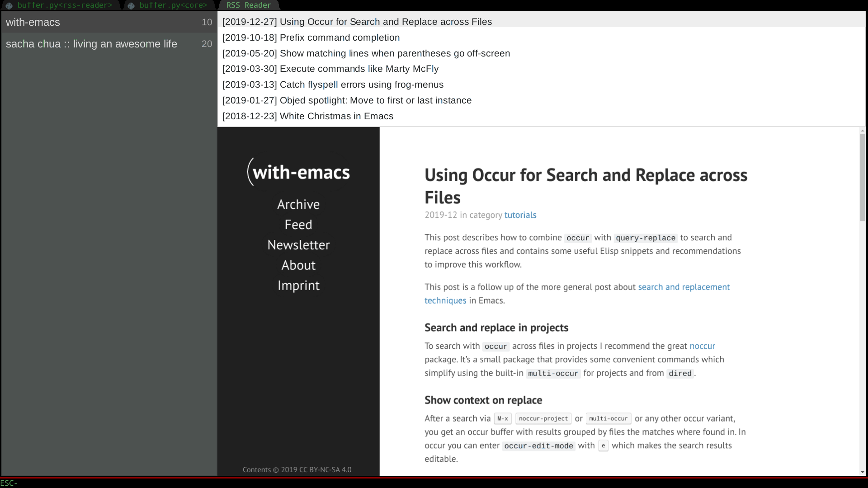Image resolution: width=868 pixels, height=488 pixels.
Task: Select the sacha chua feed
Action: click(x=91, y=44)
